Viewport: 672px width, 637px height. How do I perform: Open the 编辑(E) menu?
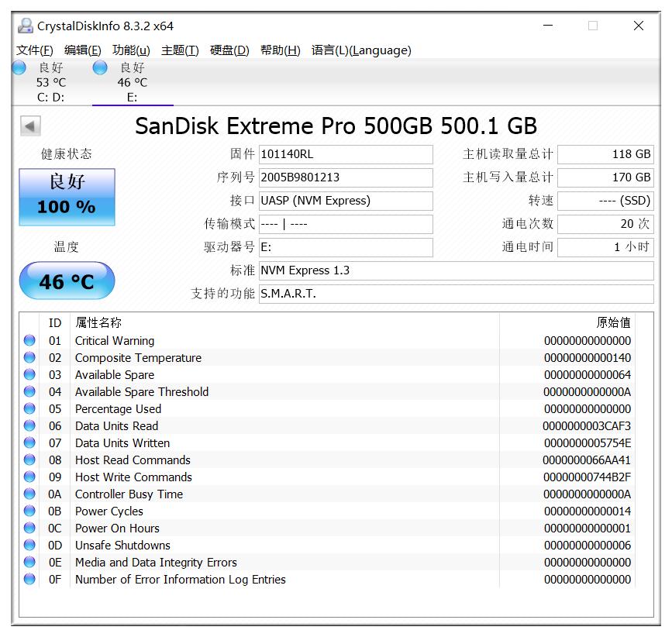(83, 50)
